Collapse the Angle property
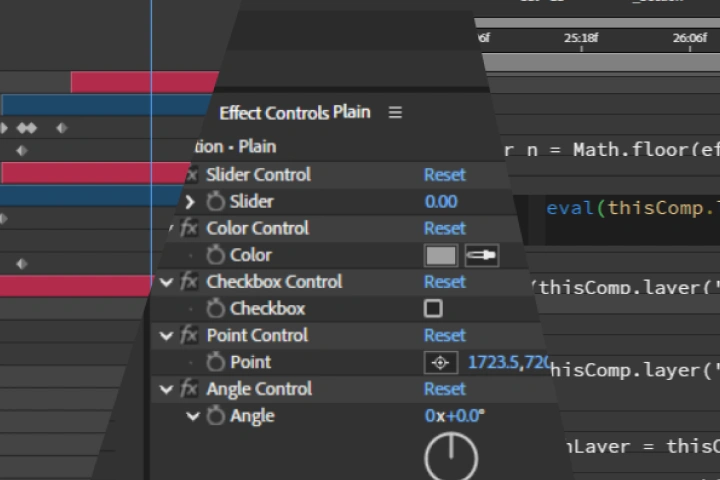 pyautogui.click(x=193, y=416)
